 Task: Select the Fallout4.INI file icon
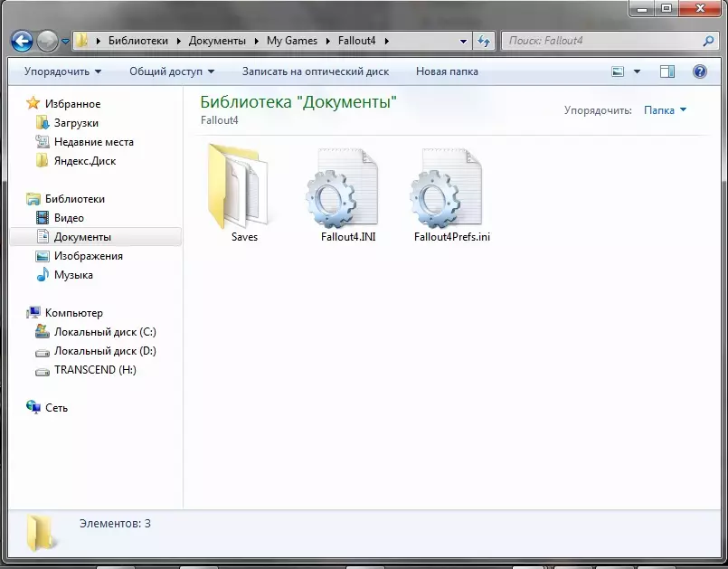pyautogui.click(x=342, y=188)
